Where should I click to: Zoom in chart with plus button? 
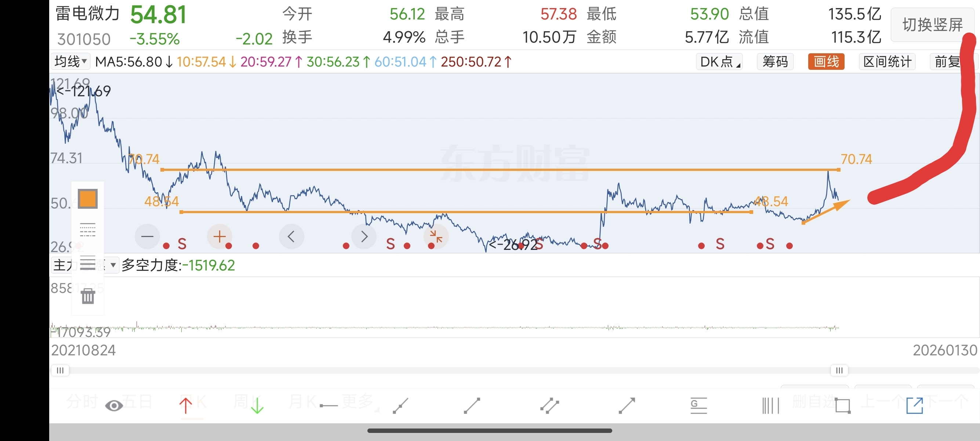click(x=219, y=237)
